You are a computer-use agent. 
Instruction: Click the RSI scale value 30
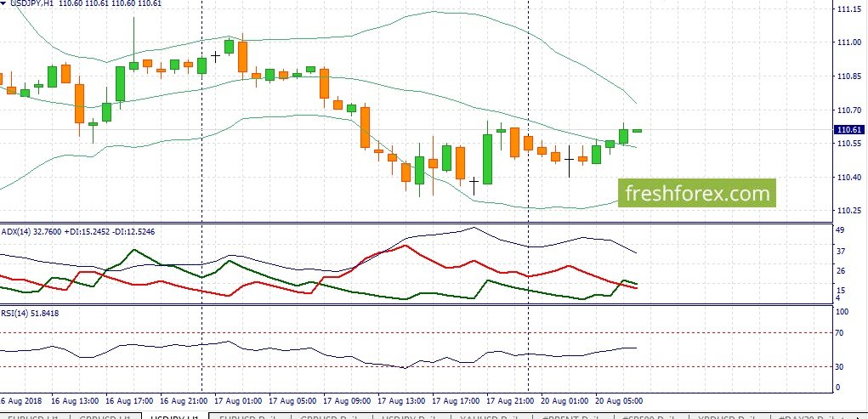pos(840,367)
